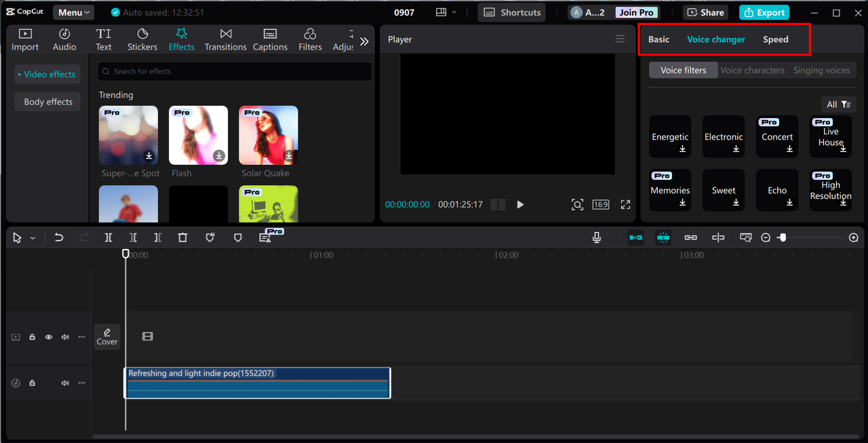Screen dimensions: 868x443
Task: Click the Split clip tool
Action: 108,237
